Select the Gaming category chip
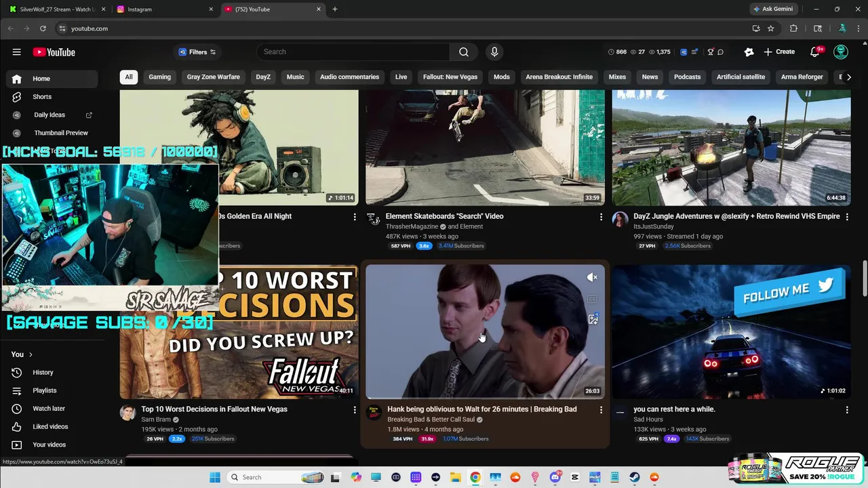 (160, 77)
